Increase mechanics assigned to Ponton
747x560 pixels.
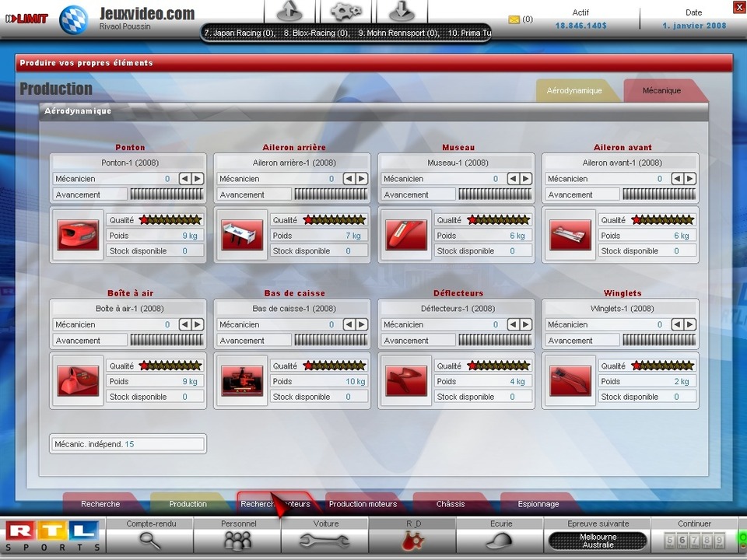pos(198,179)
